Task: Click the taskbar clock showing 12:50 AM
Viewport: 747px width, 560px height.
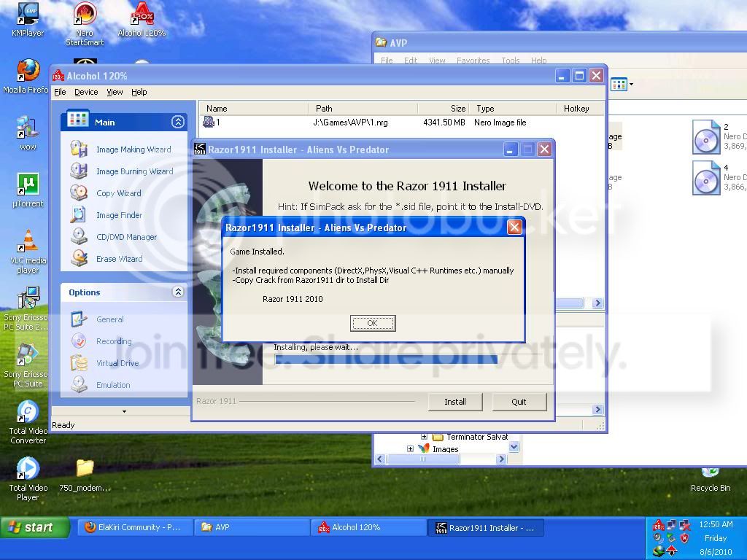Action: point(716,524)
